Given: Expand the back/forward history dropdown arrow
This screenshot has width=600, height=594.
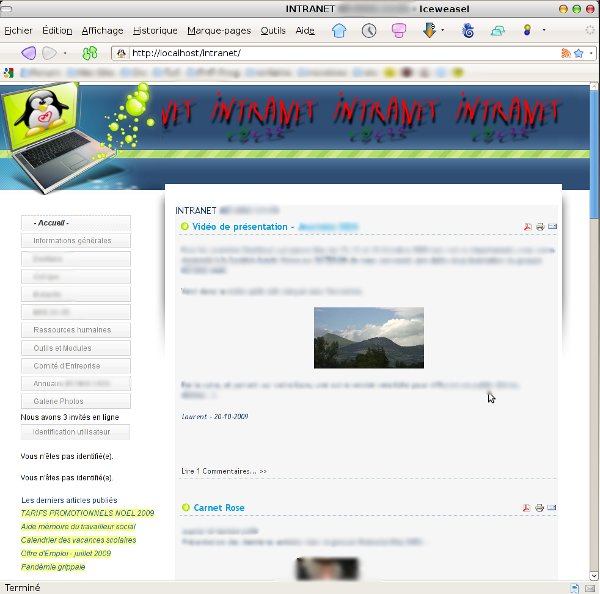Looking at the screenshot, I should [x=65, y=52].
